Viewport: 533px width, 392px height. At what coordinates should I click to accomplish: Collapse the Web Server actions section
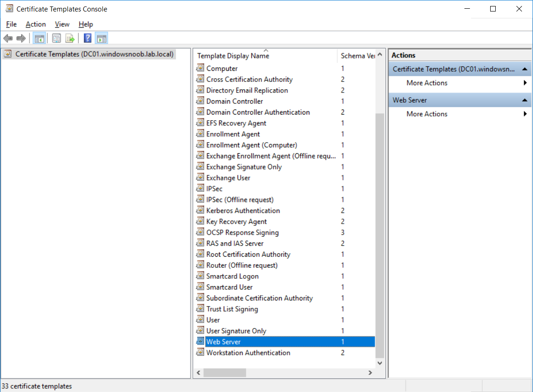click(x=525, y=100)
